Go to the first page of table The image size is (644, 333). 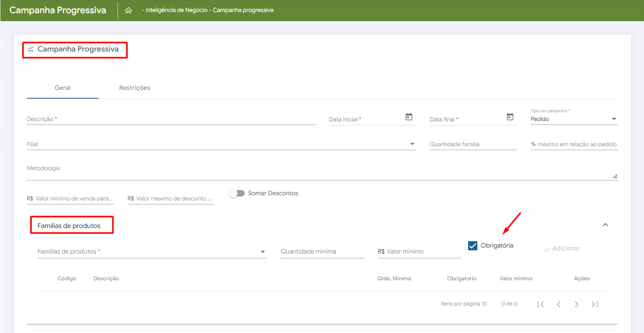(540, 304)
